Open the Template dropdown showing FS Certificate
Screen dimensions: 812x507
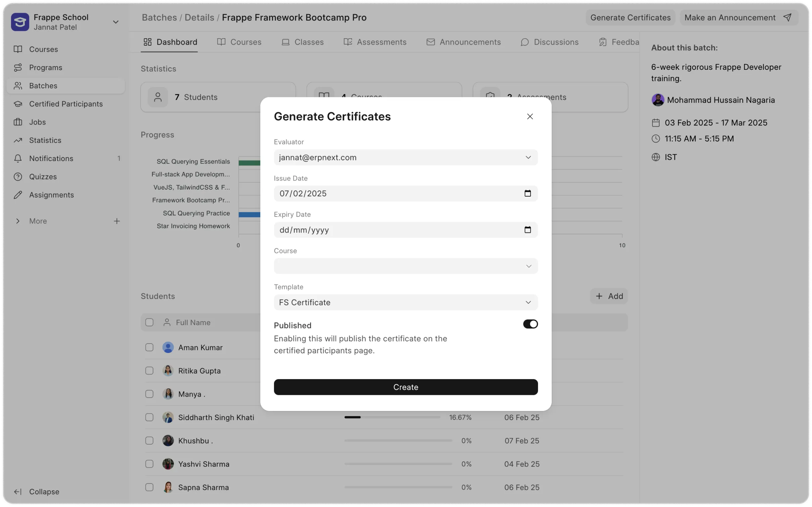(x=405, y=302)
